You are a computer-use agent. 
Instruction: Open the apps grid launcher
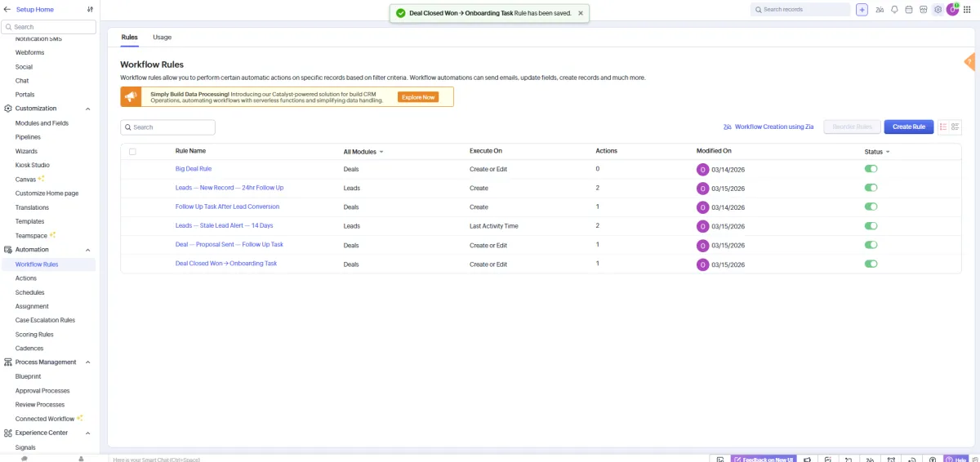[967, 10]
